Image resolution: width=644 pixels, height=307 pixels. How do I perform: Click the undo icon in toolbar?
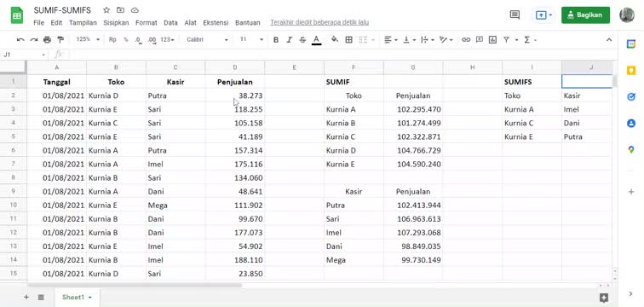coord(20,39)
